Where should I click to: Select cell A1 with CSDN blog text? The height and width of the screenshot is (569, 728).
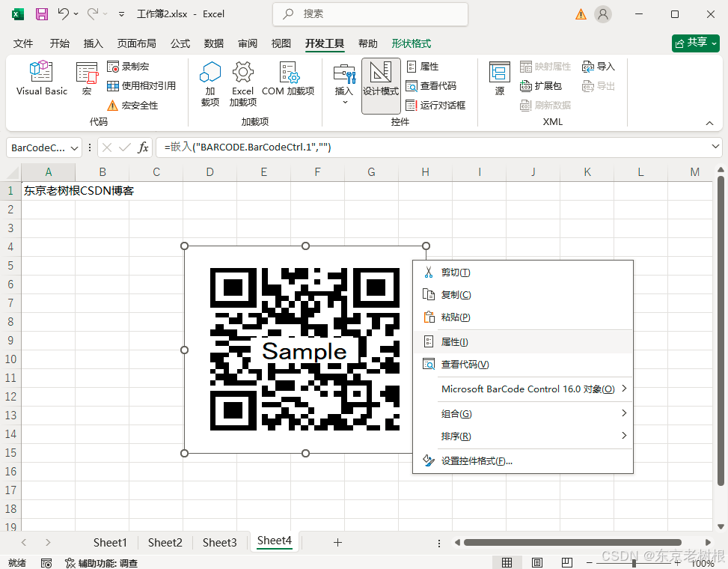[49, 191]
